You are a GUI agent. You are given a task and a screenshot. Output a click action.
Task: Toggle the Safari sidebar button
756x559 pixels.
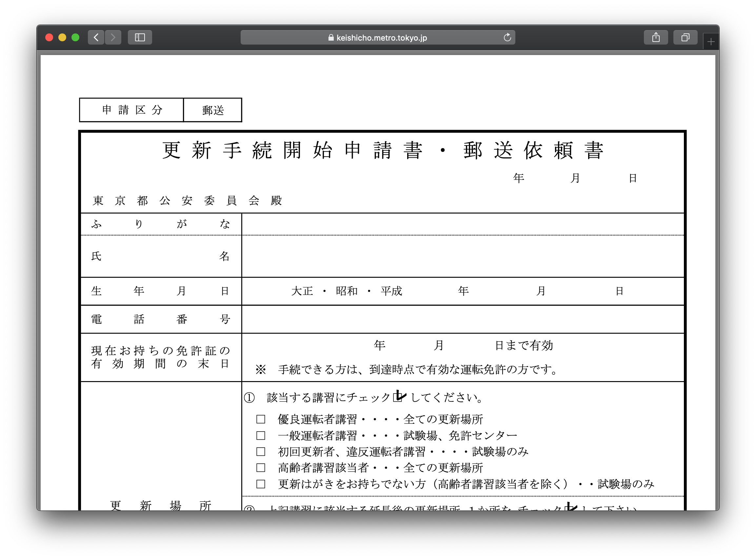tap(140, 37)
